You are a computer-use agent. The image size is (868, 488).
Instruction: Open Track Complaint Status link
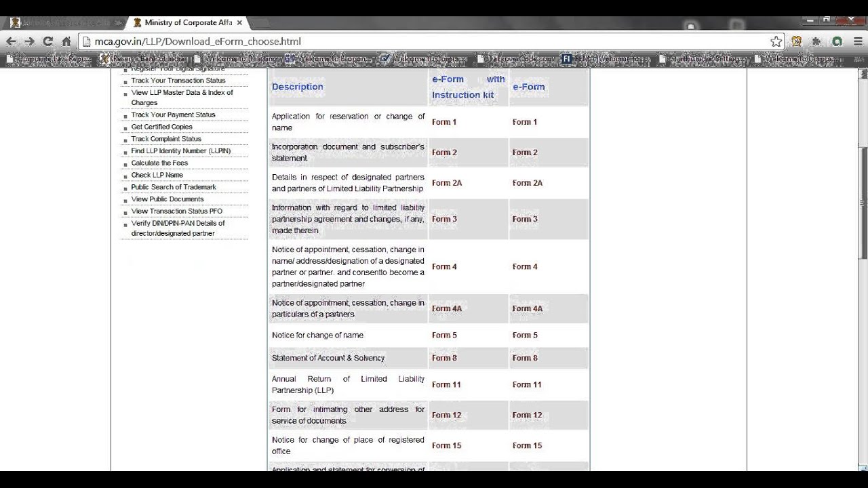click(166, 139)
